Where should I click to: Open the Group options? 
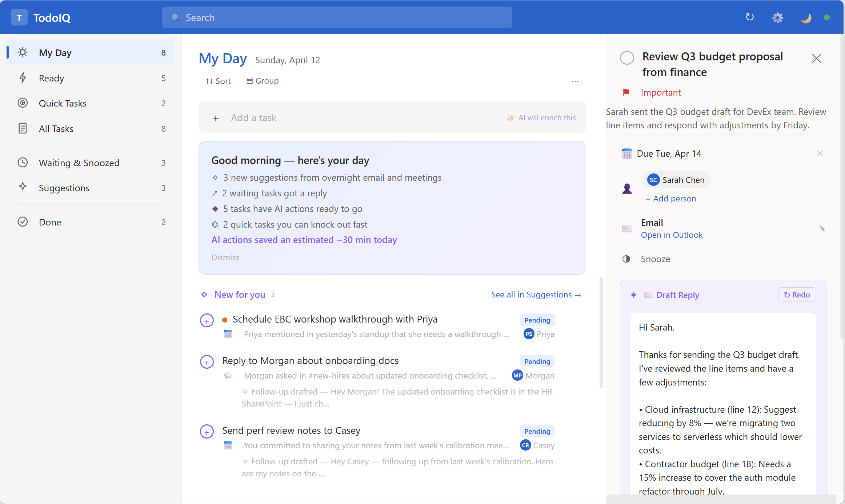pyautogui.click(x=263, y=81)
